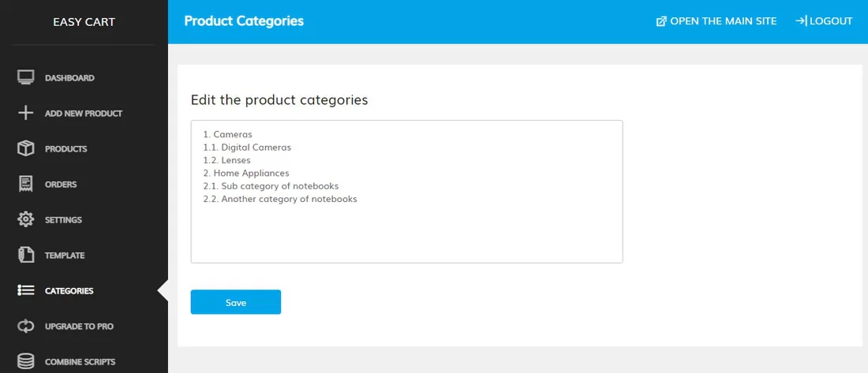Viewport: 868px width, 373px height.
Task: Click the Combine Scripts database icon
Action: 26,361
